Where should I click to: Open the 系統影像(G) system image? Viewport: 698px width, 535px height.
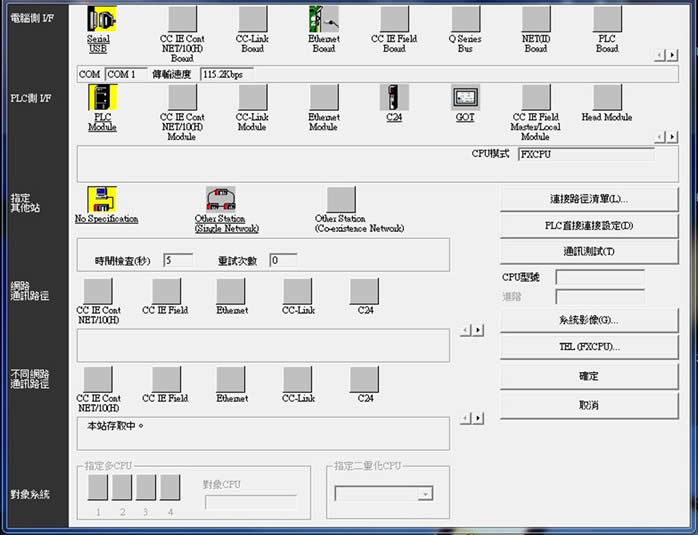(x=588, y=320)
